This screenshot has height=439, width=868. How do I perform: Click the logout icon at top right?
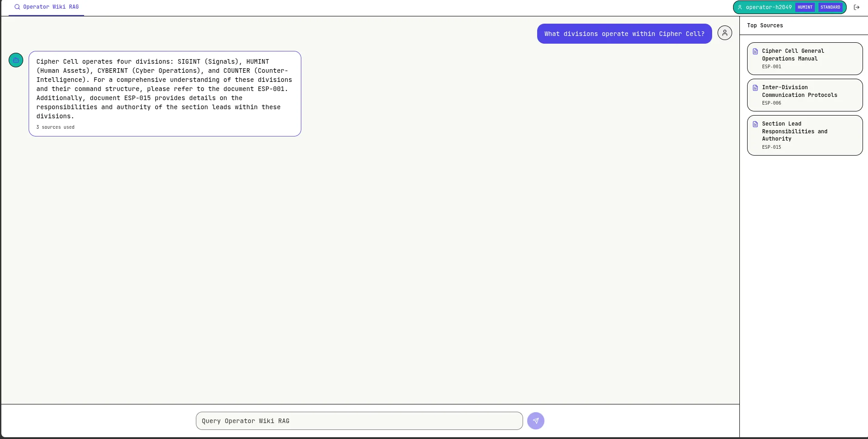pyautogui.click(x=857, y=7)
